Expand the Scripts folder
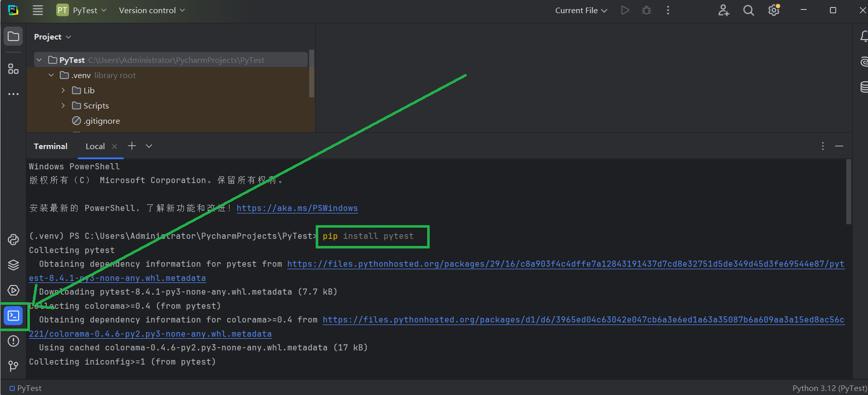 (63, 105)
